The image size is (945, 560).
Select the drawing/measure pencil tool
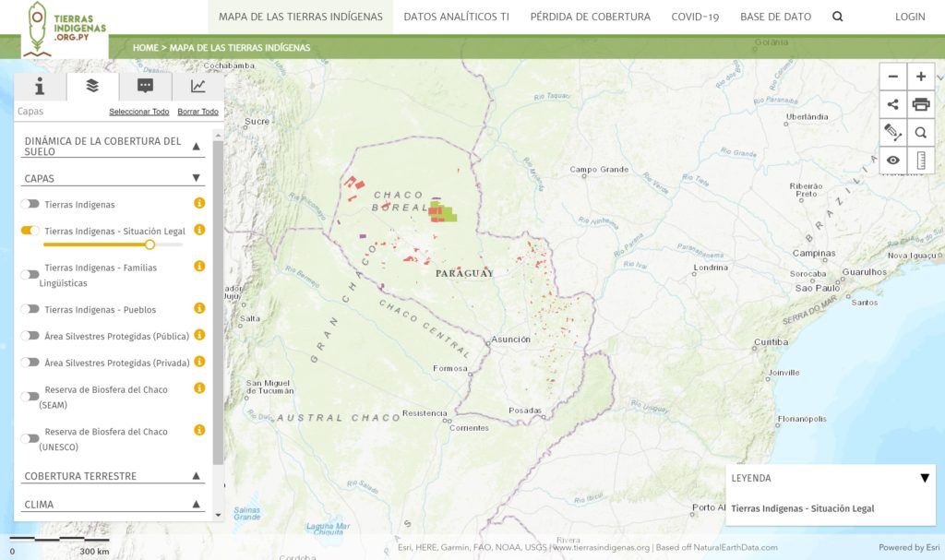891,132
